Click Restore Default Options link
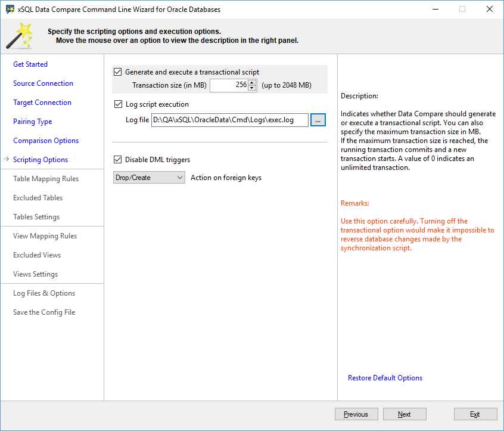The width and height of the screenshot is (504, 431). [x=385, y=378]
